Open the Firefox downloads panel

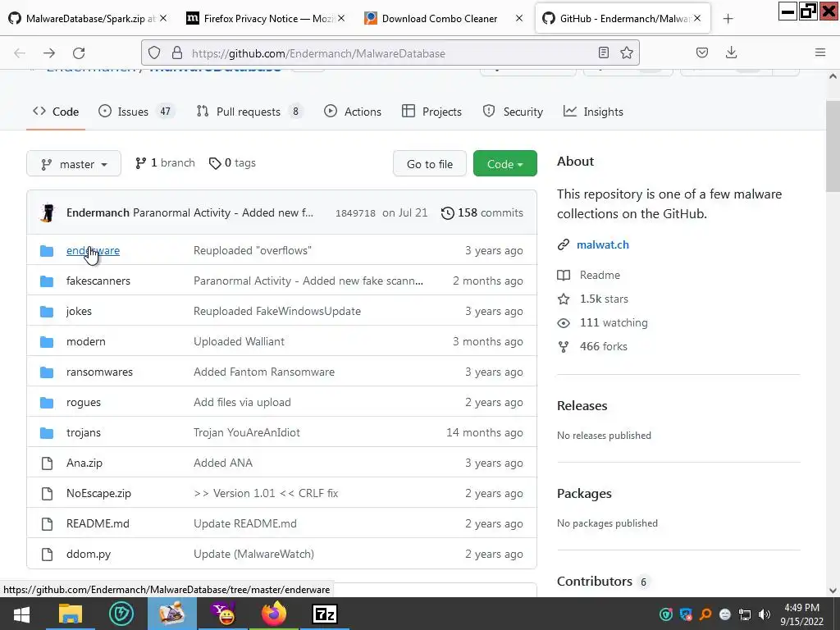tap(731, 52)
